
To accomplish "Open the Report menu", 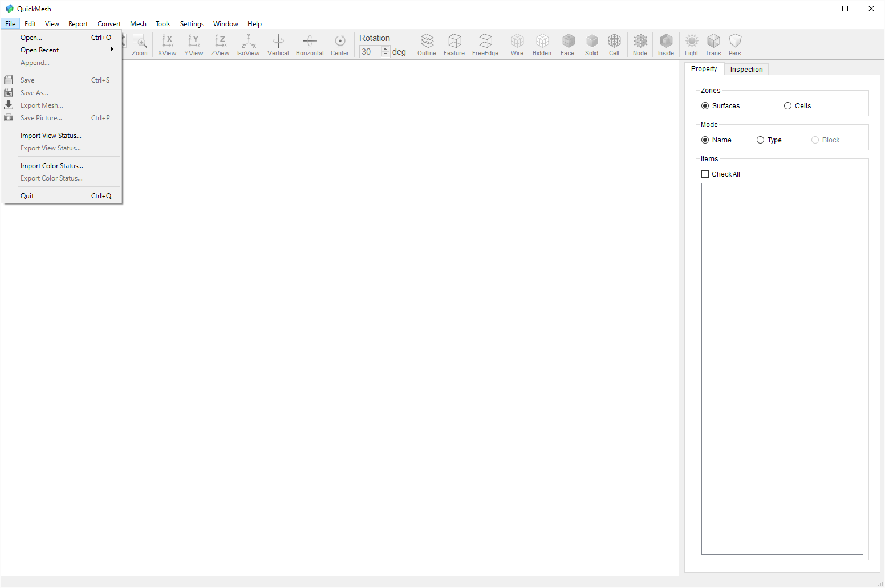I will (x=78, y=24).
